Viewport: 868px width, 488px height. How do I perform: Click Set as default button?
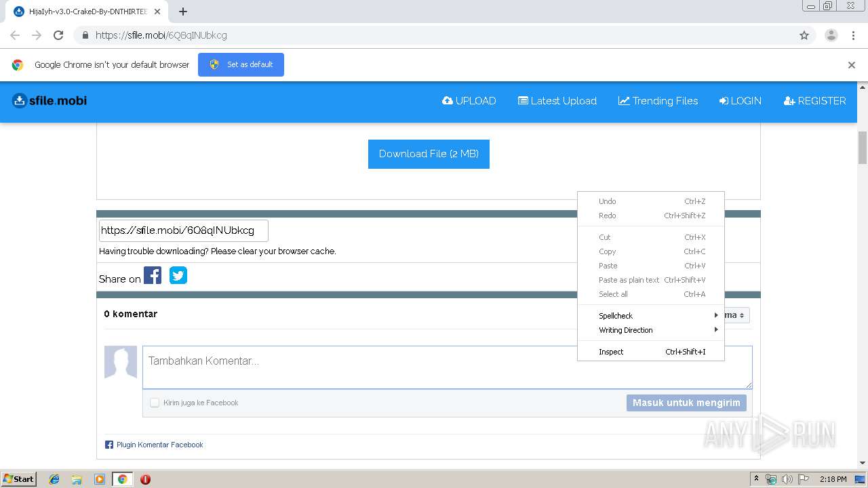[241, 64]
